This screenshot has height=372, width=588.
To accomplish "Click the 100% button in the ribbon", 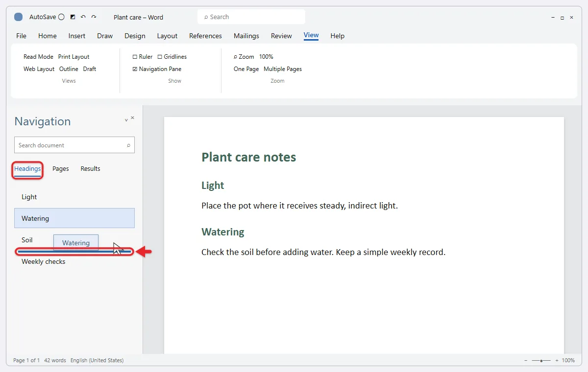I will tap(266, 57).
